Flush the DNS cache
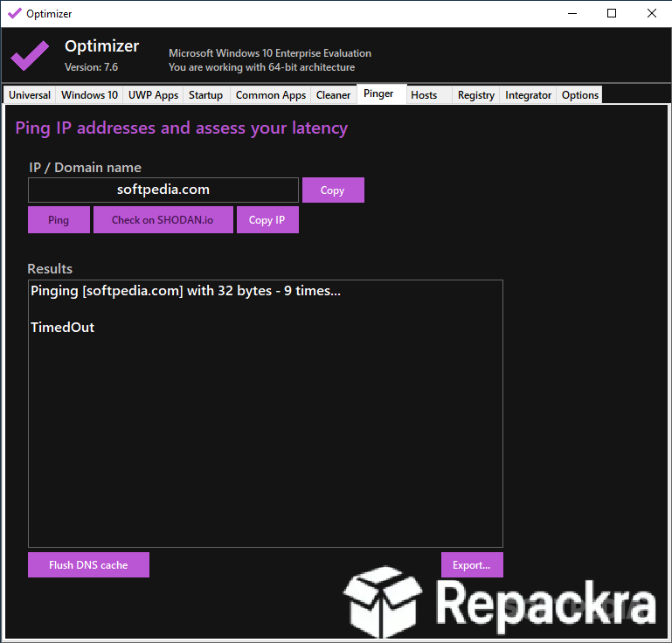The width and height of the screenshot is (672, 643). (89, 565)
